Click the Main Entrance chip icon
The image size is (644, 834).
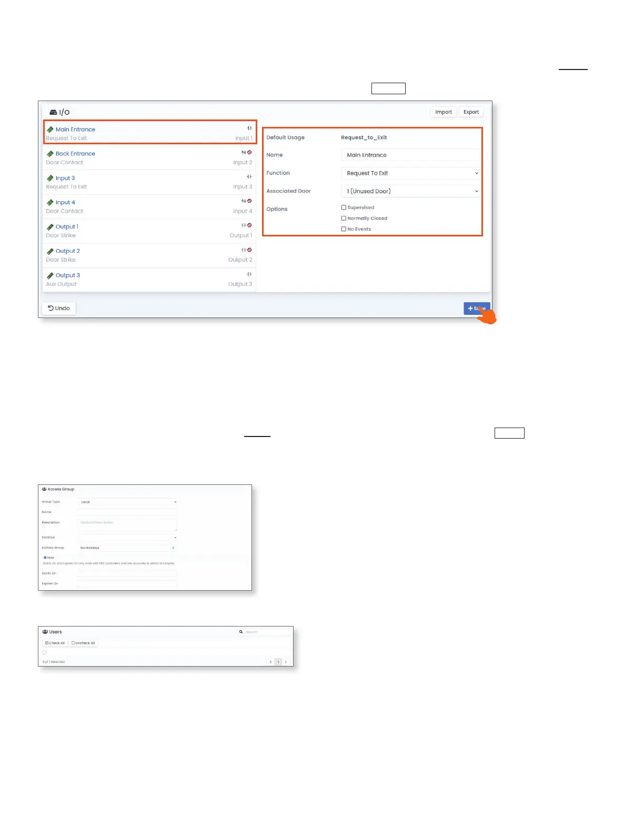point(50,130)
